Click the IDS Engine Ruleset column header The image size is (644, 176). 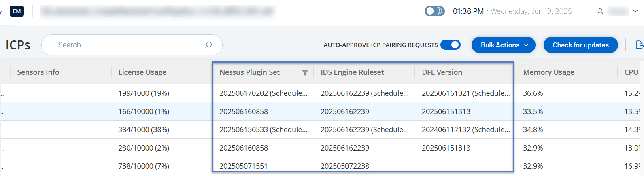[x=352, y=72]
